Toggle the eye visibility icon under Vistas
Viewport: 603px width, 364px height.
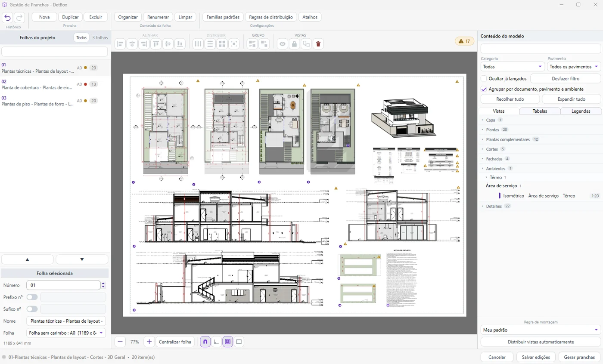click(x=282, y=43)
